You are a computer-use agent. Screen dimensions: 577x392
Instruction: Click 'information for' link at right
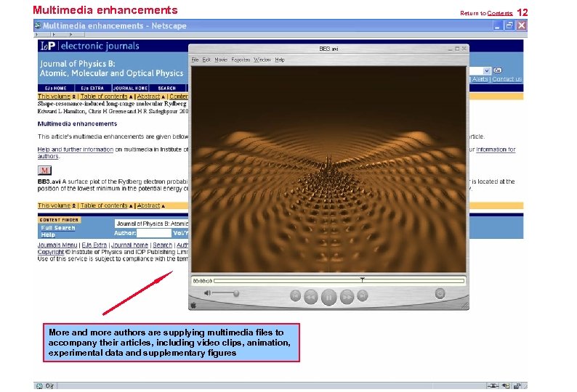tap(496, 150)
